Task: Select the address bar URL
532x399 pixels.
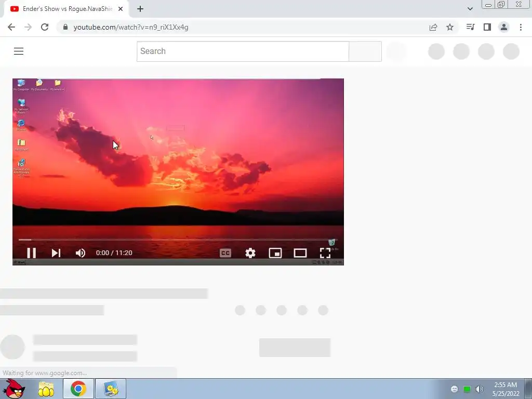Action: (x=131, y=27)
